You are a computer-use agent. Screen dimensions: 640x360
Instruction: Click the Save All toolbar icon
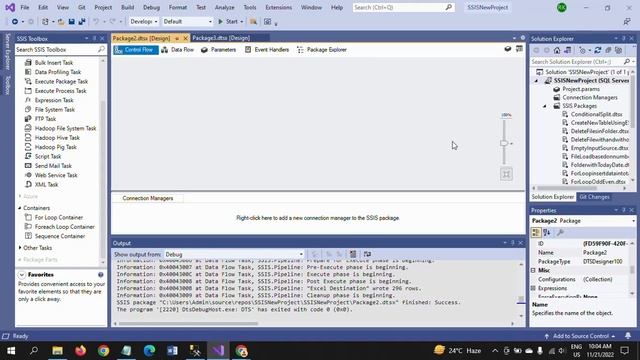pos(82,22)
